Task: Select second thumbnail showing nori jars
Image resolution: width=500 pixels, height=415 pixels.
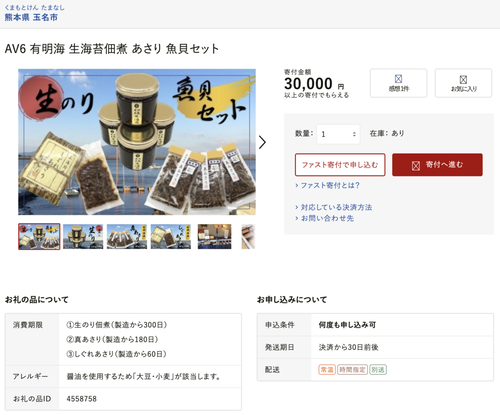Action: click(83, 237)
